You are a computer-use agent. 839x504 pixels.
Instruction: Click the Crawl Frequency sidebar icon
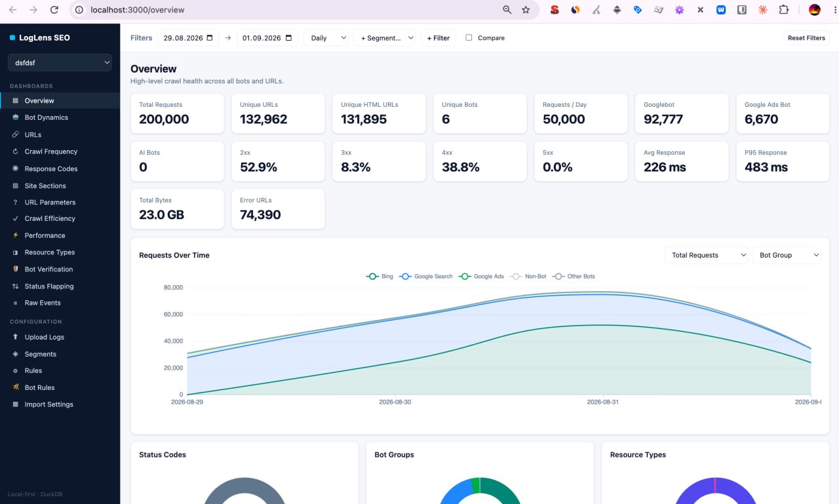coord(16,151)
